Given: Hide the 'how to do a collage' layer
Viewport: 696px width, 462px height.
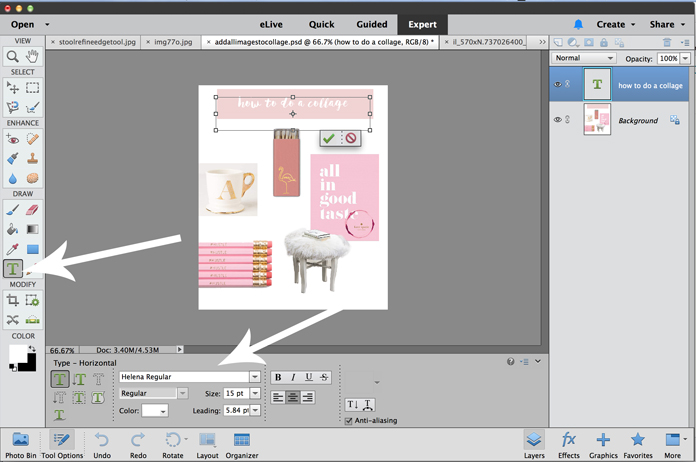Looking at the screenshot, I should pos(558,85).
